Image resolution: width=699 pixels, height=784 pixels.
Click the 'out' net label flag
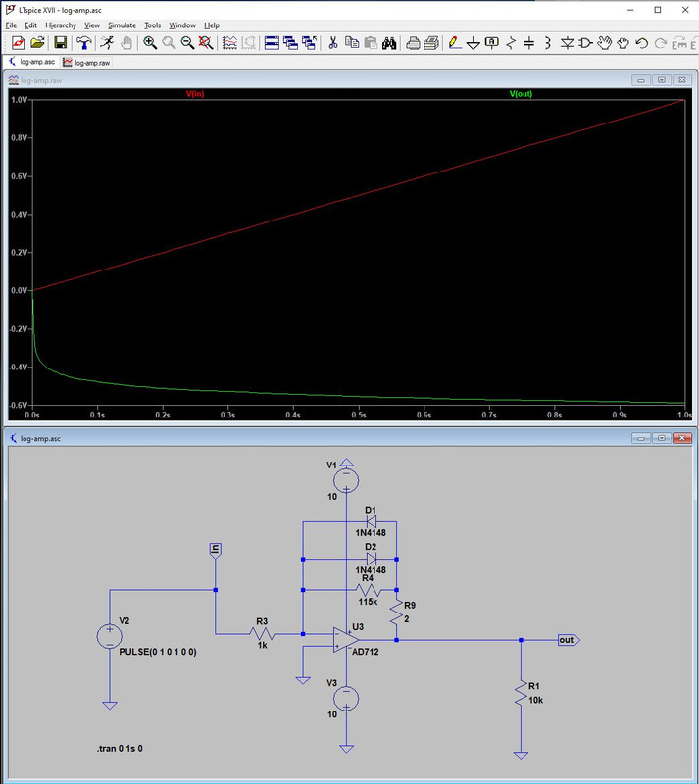pyautogui.click(x=569, y=640)
